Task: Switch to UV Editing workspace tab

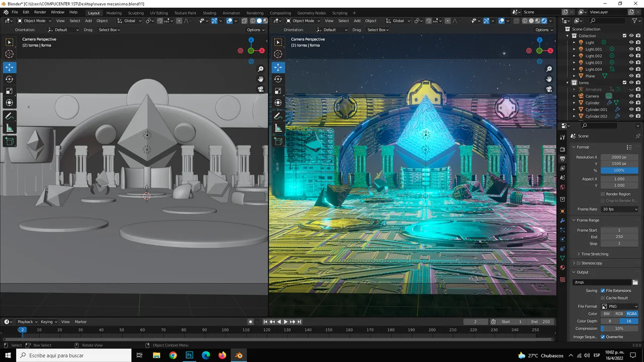Action: [x=159, y=13]
